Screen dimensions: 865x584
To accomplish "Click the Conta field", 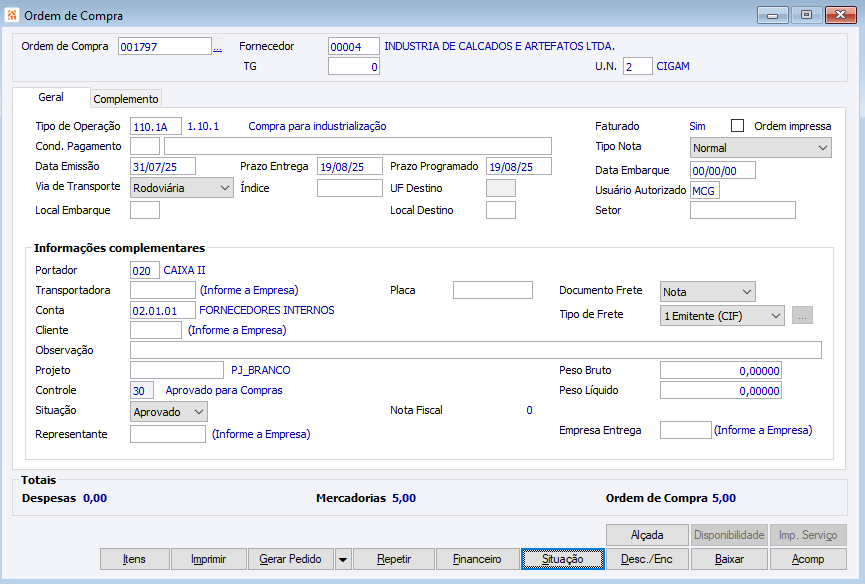I will [163, 310].
